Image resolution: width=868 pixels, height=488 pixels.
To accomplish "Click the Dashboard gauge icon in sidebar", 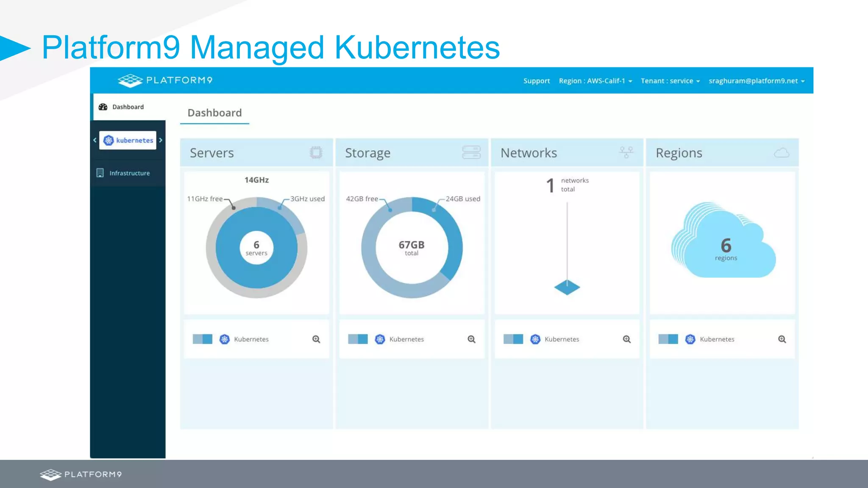I will [x=103, y=107].
